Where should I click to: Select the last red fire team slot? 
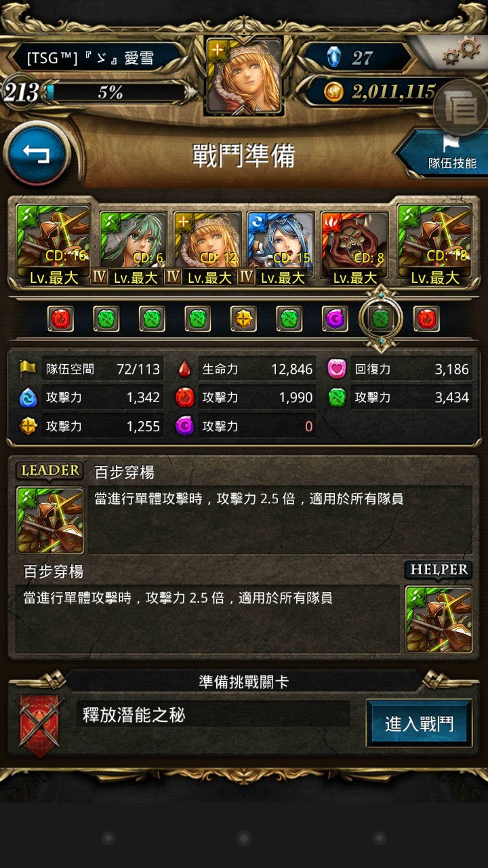click(x=426, y=319)
